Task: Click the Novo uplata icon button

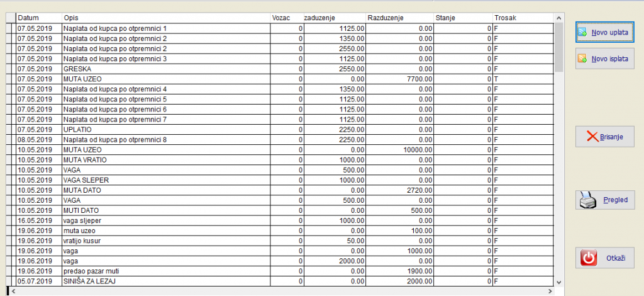Action: point(582,31)
